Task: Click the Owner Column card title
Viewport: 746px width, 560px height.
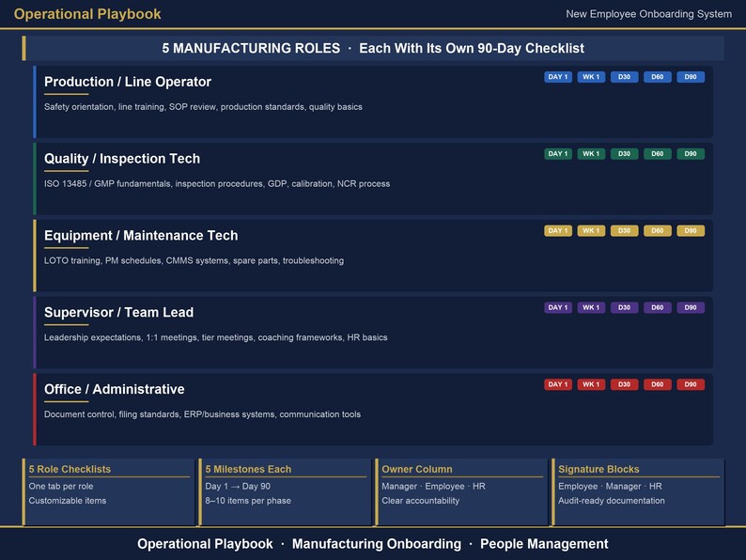Action: click(x=417, y=469)
